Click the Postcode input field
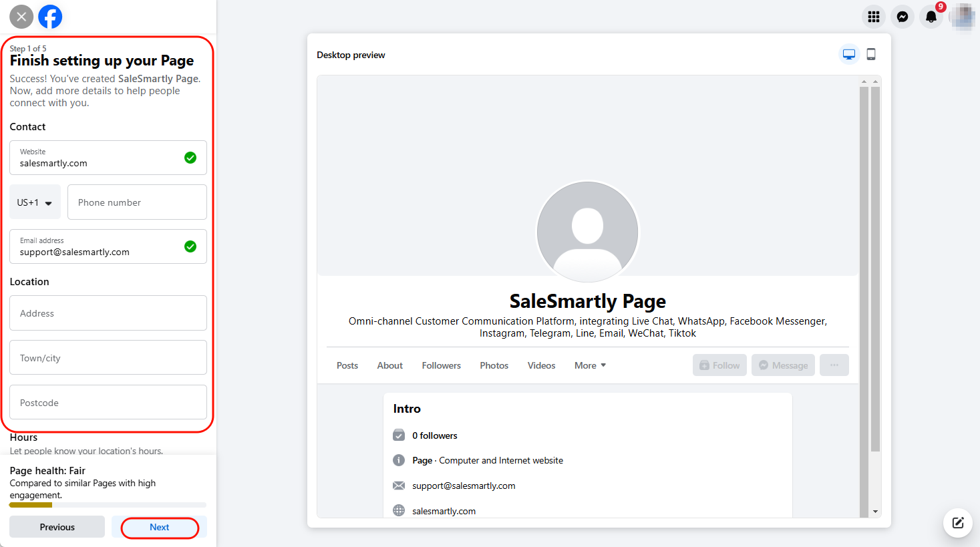This screenshot has width=980, height=547. [108, 403]
